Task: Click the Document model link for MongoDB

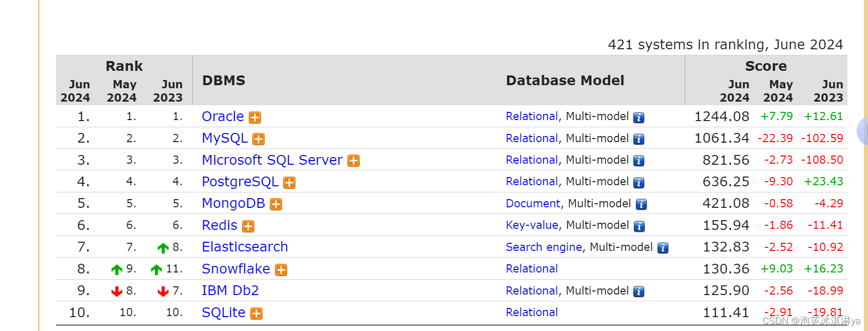Action: pos(533,203)
